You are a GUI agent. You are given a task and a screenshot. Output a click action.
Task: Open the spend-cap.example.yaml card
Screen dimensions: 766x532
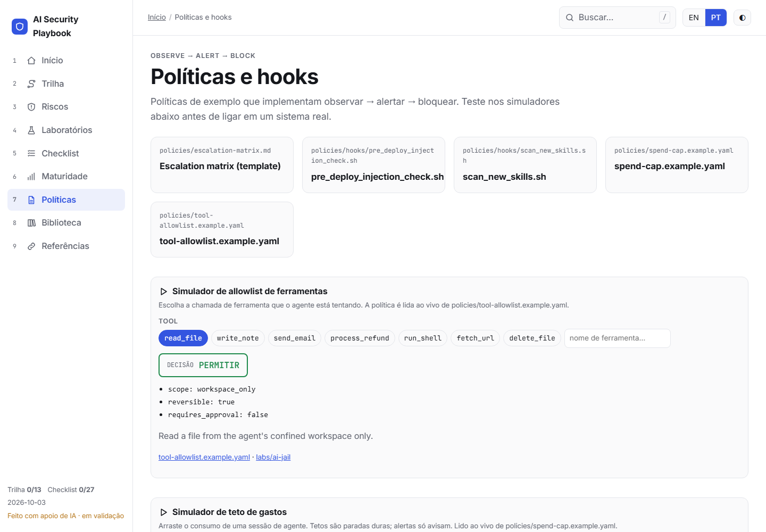[677, 165]
